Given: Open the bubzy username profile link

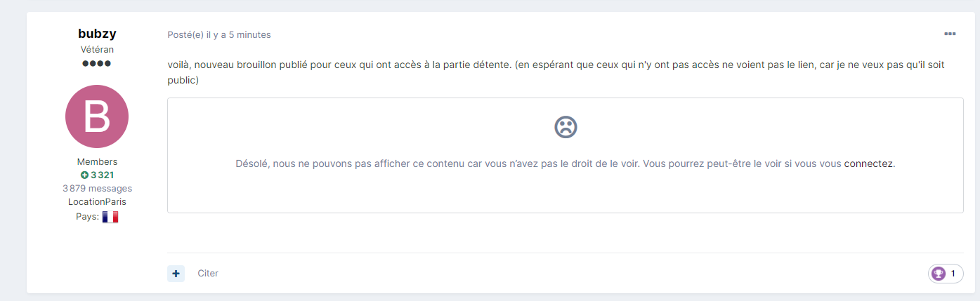Looking at the screenshot, I should click(x=97, y=34).
